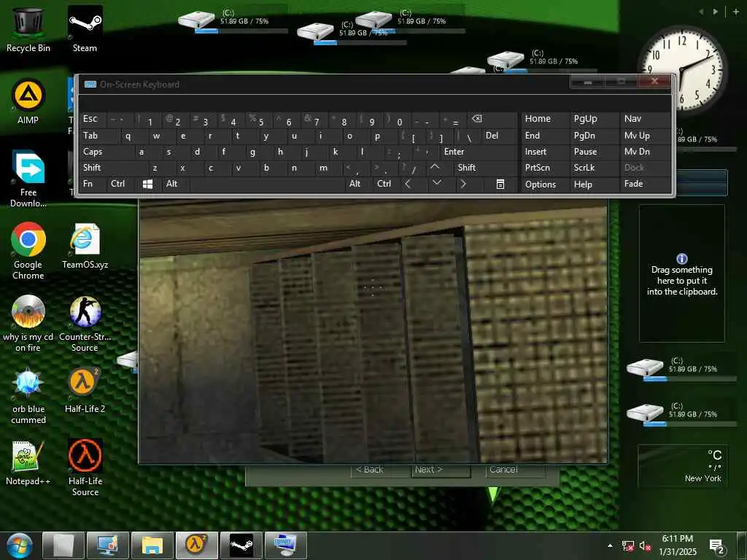Screen dimensions: 747x560
Task: Click the Options key
Action: [545, 184]
